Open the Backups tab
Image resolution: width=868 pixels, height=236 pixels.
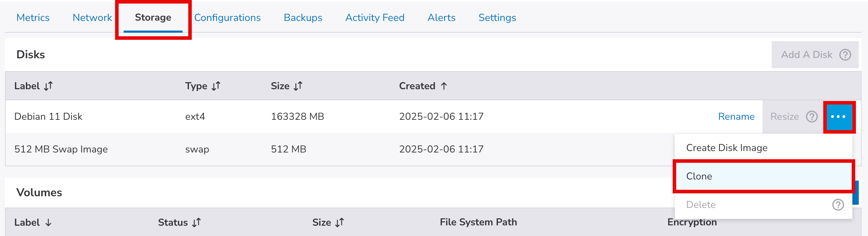coord(303,18)
